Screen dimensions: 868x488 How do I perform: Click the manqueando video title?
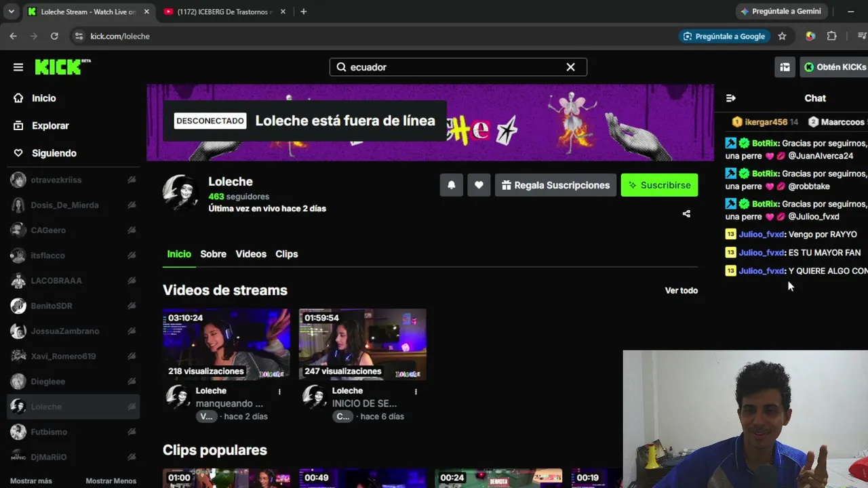click(229, 404)
